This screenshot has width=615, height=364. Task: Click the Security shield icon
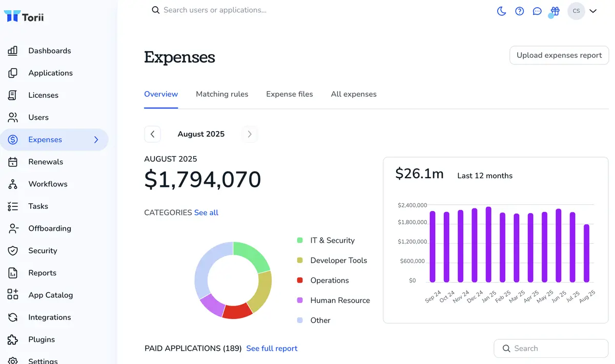(13, 250)
